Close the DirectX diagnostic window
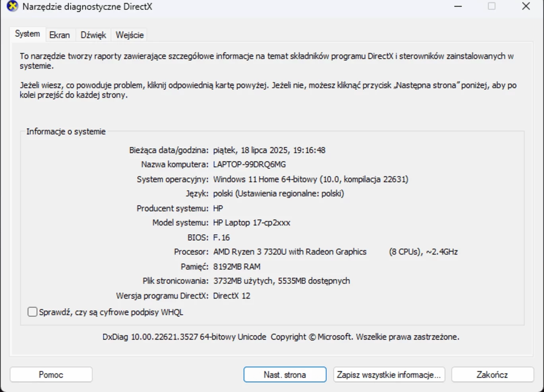This screenshot has width=544, height=392. 526,6
